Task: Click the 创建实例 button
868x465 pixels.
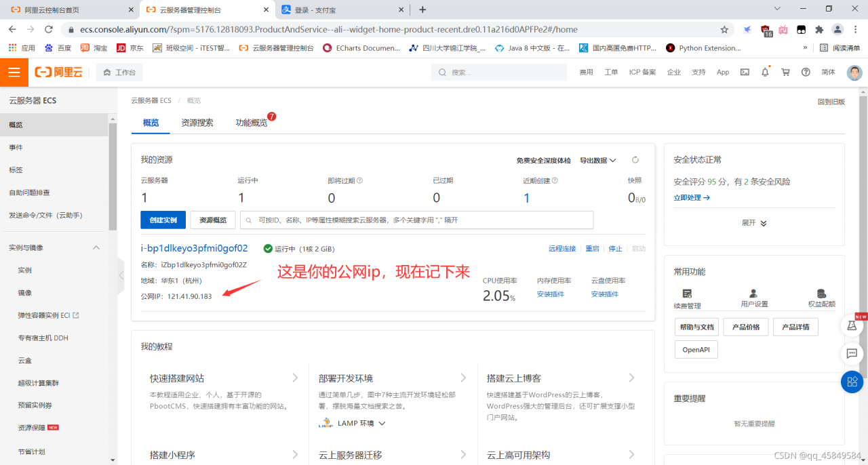Action: point(163,220)
